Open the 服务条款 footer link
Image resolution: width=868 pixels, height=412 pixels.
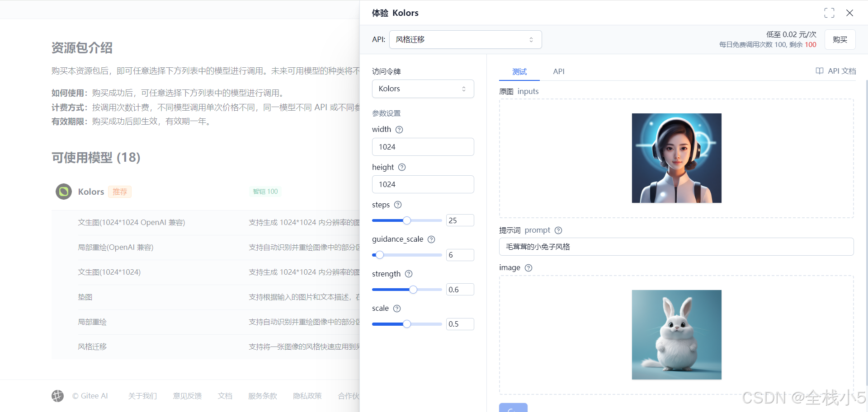tap(263, 396)
